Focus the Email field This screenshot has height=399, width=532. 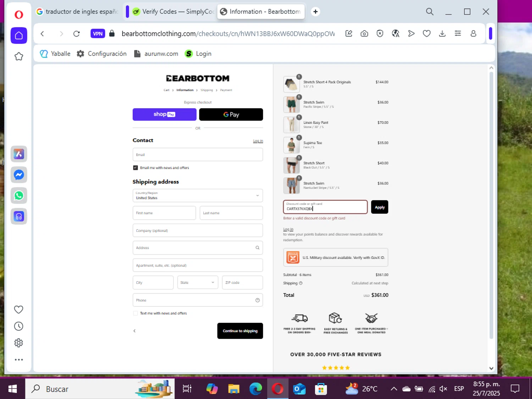pos(198,155)
